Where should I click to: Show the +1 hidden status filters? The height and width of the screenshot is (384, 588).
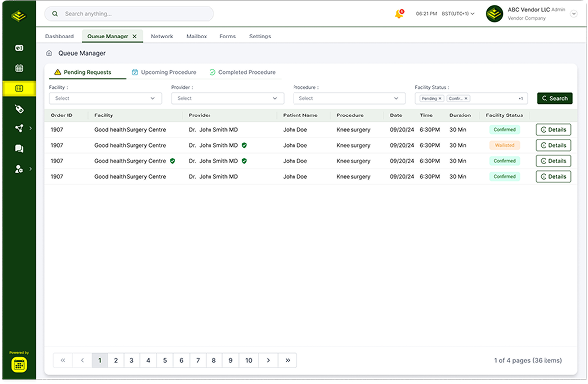click(x=521, y=98)
